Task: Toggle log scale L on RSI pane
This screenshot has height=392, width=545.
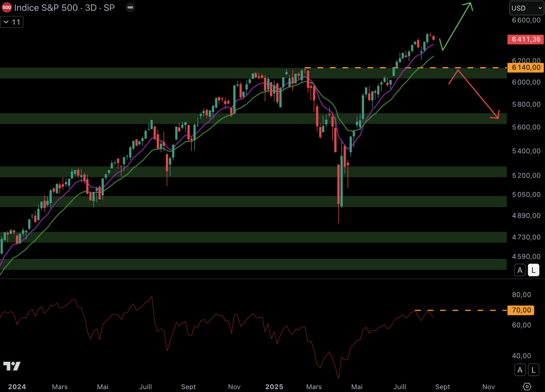Action: (533, 370)
